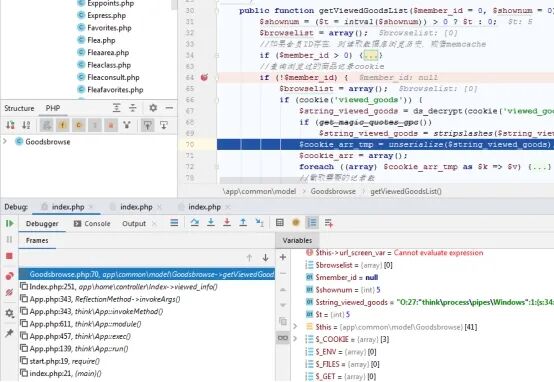
Task: Resume program with the green play icon
Action: (x=10, y=223)
